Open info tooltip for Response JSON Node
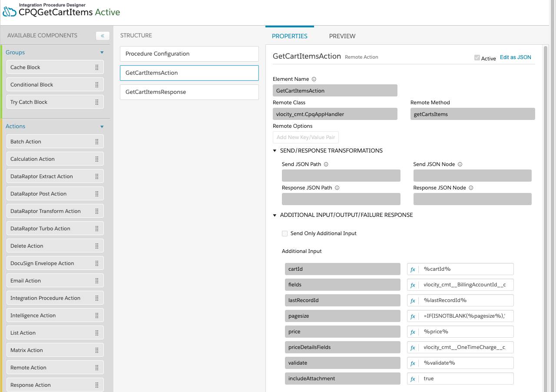Image resolution: width=556 pixels, height=392 pixels. pos(471,188)
